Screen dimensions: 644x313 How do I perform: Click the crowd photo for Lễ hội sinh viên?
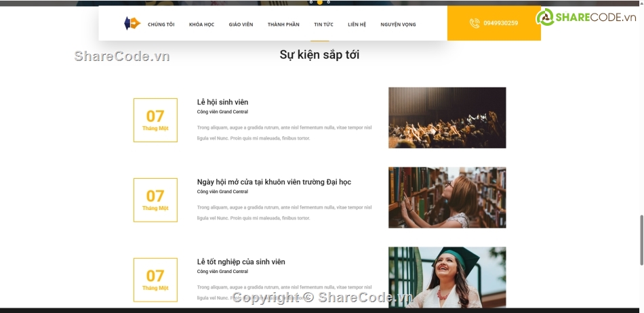pos(447,118)
